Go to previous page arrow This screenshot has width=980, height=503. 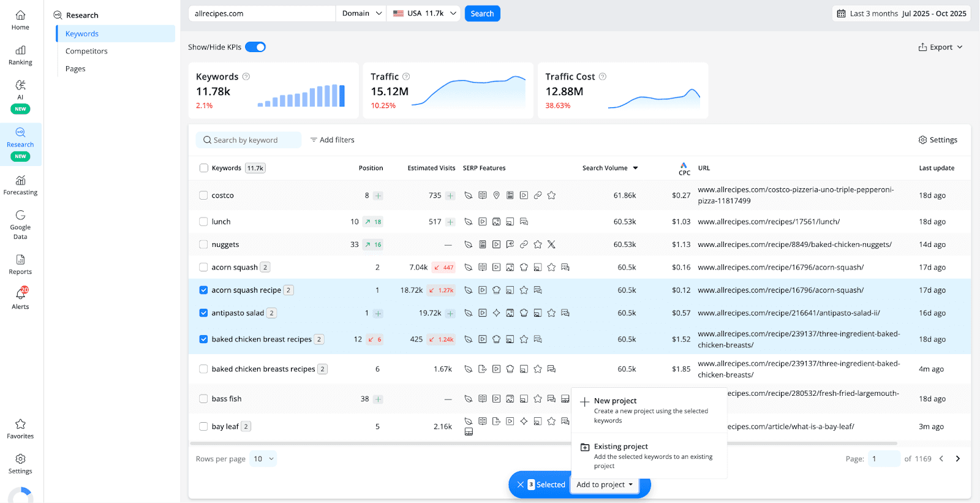941,459
